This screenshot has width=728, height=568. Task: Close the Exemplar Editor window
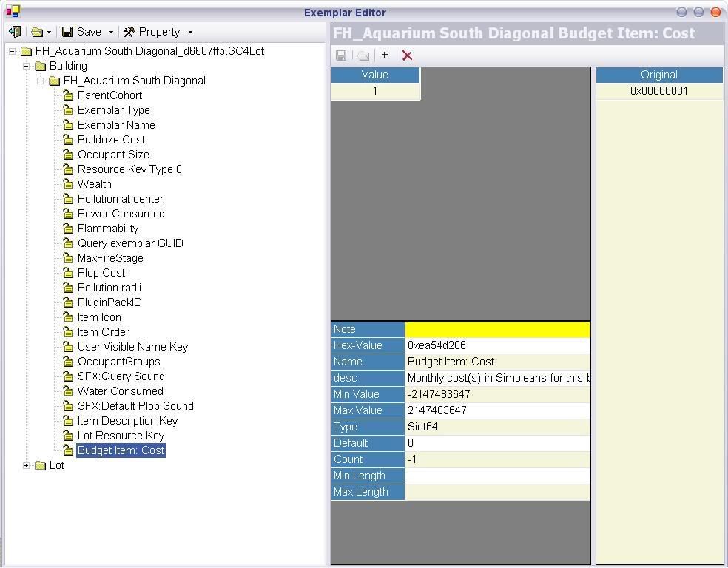pos(715,12)
